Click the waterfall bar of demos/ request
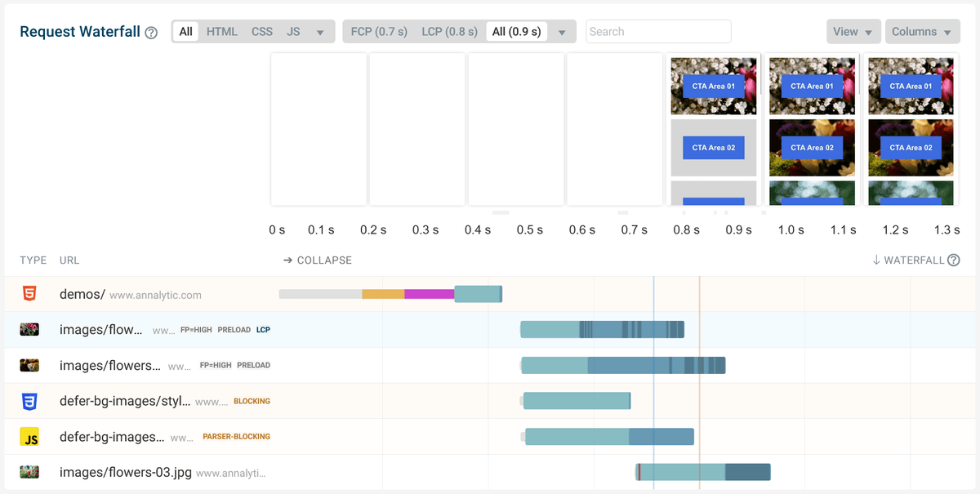Image resolution: width=980 pixels, height=494 pixels. (390, 294)
